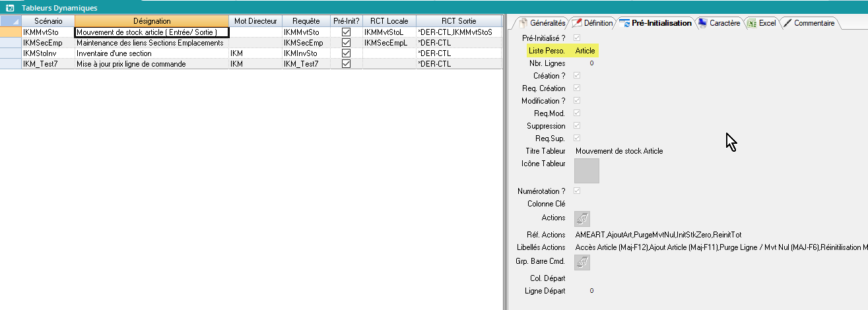Open the Excel tab
Image resolution: width=868 pixels, height=310 pixels.
click(x=762, y=23)
